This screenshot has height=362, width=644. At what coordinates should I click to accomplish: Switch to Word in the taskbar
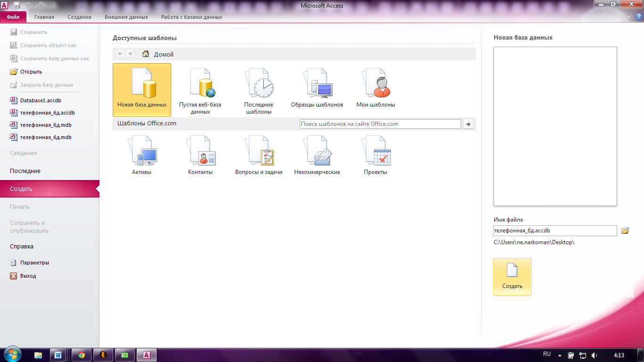(58, 355)
